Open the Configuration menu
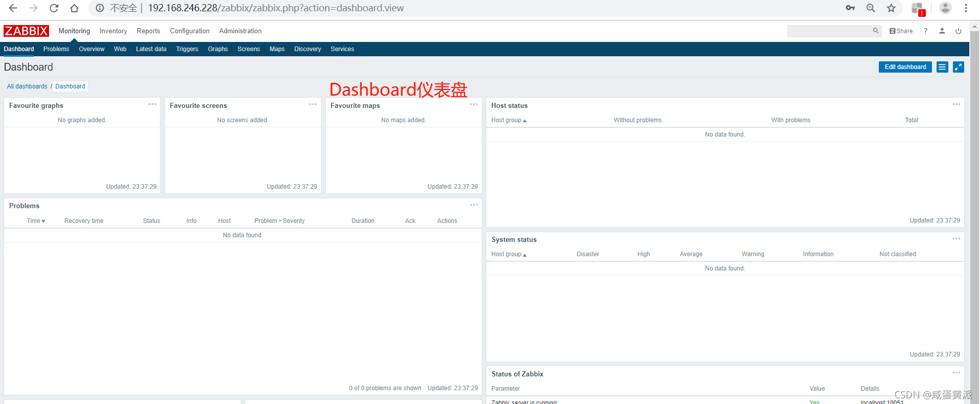Image resolution: width=980 pixels, height=404 pixels. point(190,31)
